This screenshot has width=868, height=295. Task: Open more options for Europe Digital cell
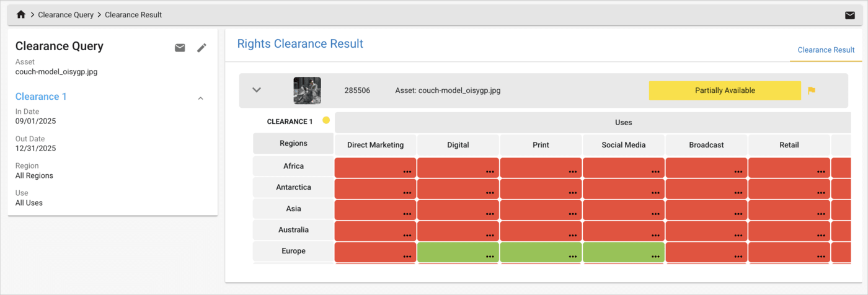click(490, 256)
